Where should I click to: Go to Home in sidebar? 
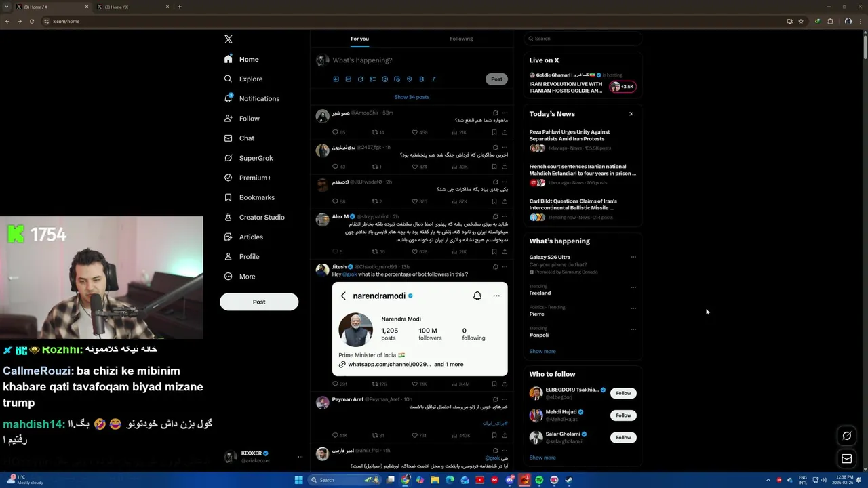pos(241,59)
